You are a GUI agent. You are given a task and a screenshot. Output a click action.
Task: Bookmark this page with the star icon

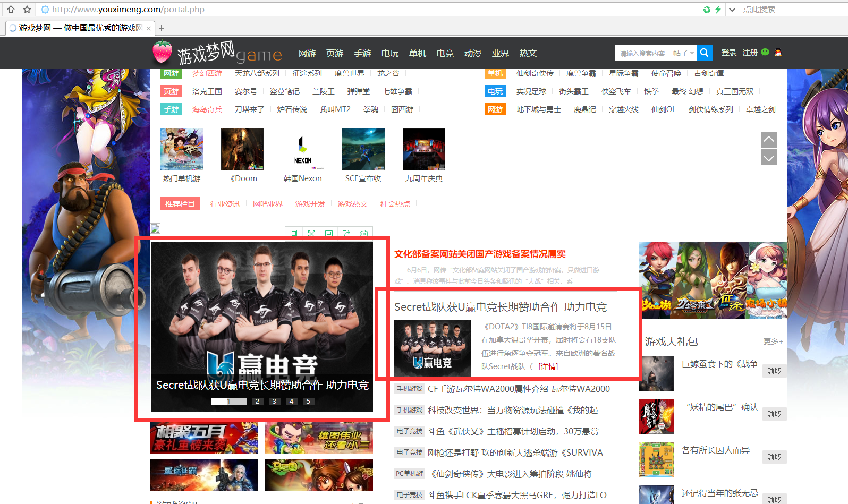pyautogui.click(x=27, y=9)
